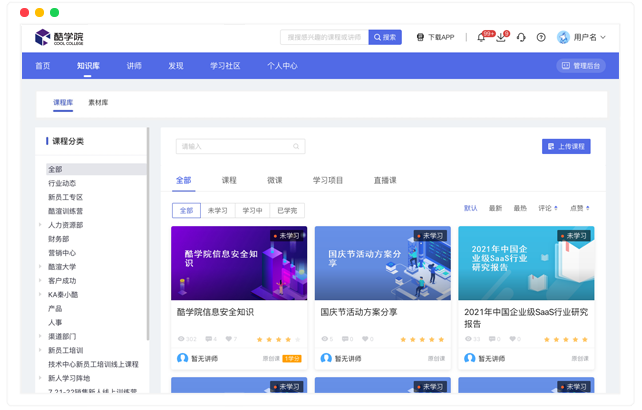Open the download icon with red badge
The height and width of the screenshot is (410, 642).
click(501, 37)
